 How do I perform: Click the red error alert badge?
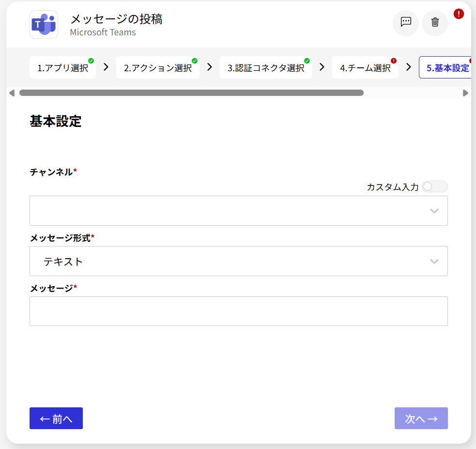459,14
